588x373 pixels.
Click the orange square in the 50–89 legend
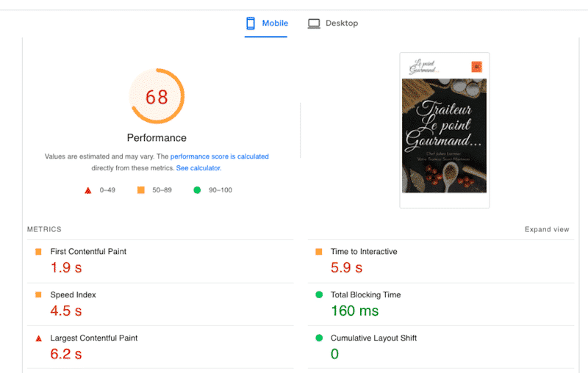140,190
